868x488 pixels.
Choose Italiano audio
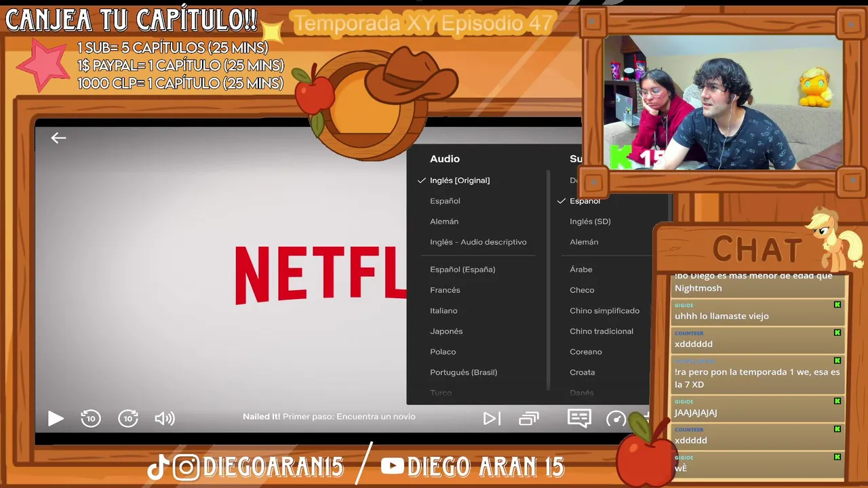click(x=443, y=310)
